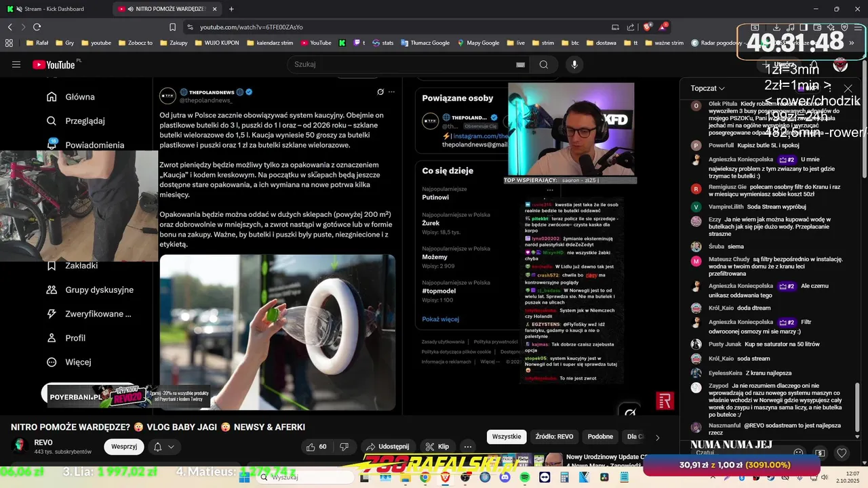Click the Udostępnij share button

tap(387, 447)
